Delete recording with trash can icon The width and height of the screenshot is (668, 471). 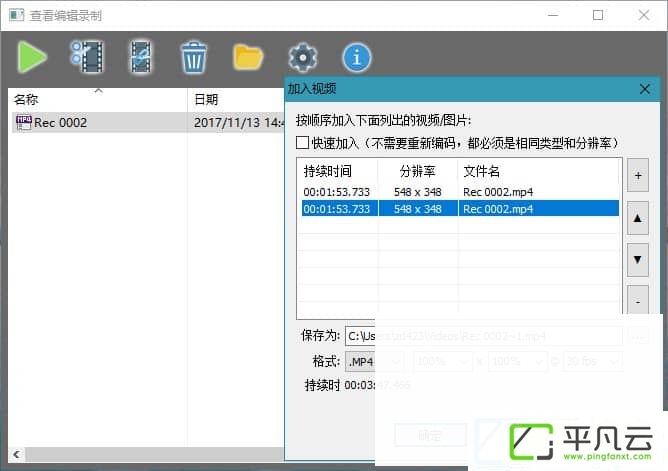tap(193, 57)
